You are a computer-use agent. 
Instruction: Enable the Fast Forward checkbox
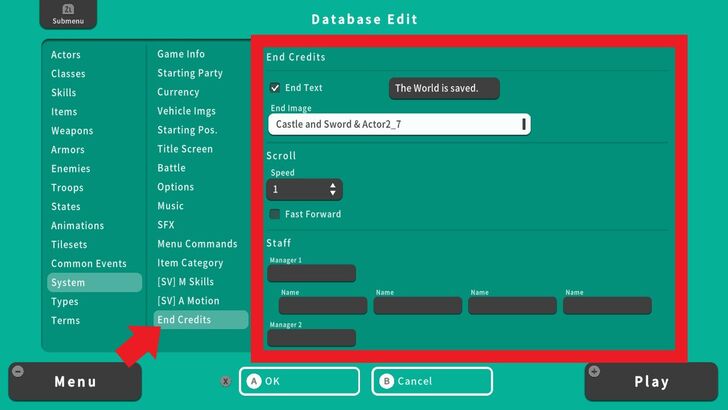click(x=275, y=214)
